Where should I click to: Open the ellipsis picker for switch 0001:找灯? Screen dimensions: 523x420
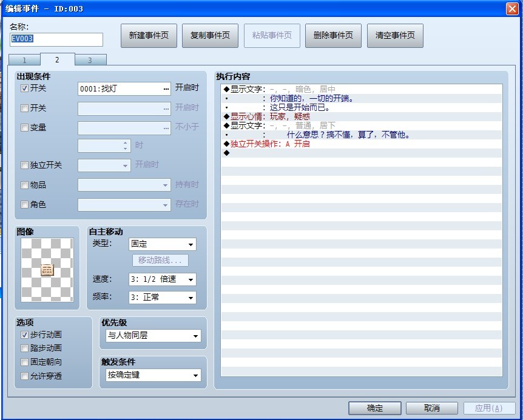point(166,89)
